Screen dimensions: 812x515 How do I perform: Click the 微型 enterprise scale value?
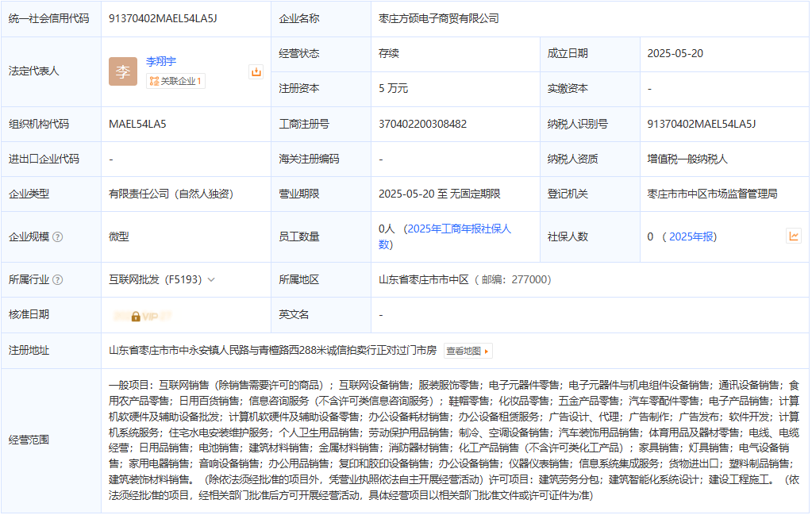pos(118,237)
